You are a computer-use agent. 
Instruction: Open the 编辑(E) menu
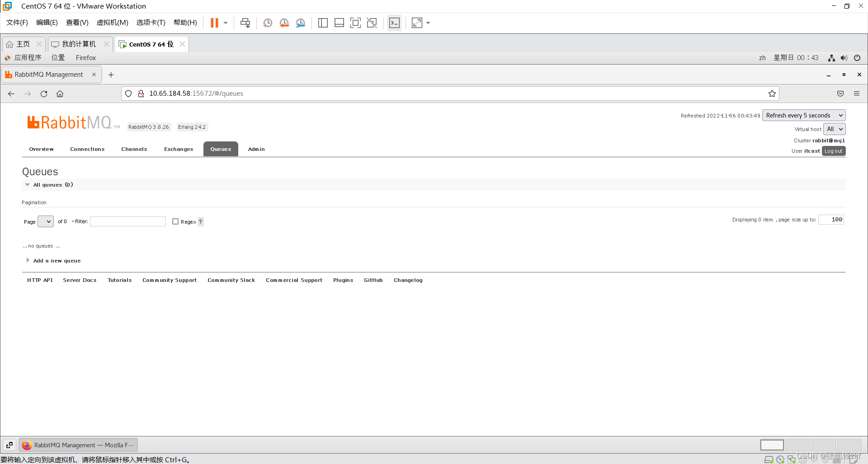pyautogui.click(x=47, y=23)
